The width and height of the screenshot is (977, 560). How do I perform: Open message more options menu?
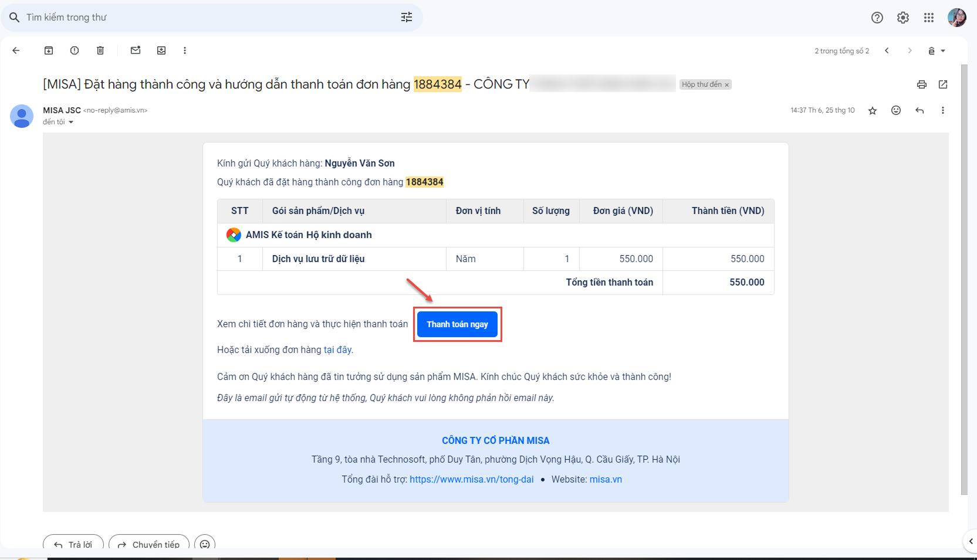[943, 110]
